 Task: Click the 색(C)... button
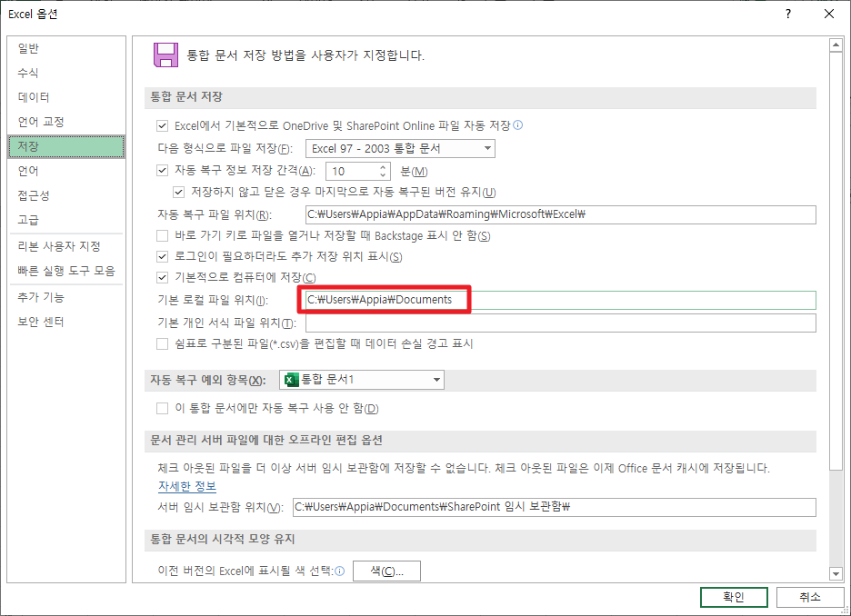(x=386, y=571)
